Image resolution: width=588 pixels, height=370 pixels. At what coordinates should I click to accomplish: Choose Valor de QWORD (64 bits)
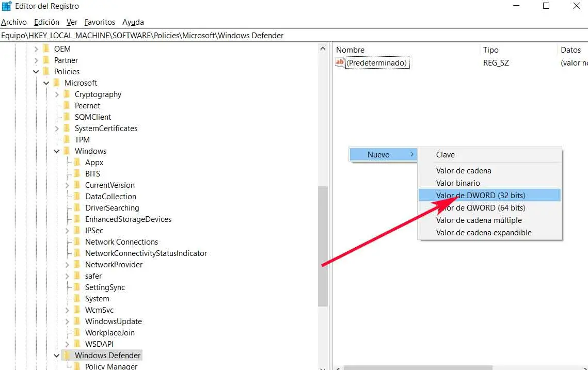pyautogui.click(x=489, y=207)
